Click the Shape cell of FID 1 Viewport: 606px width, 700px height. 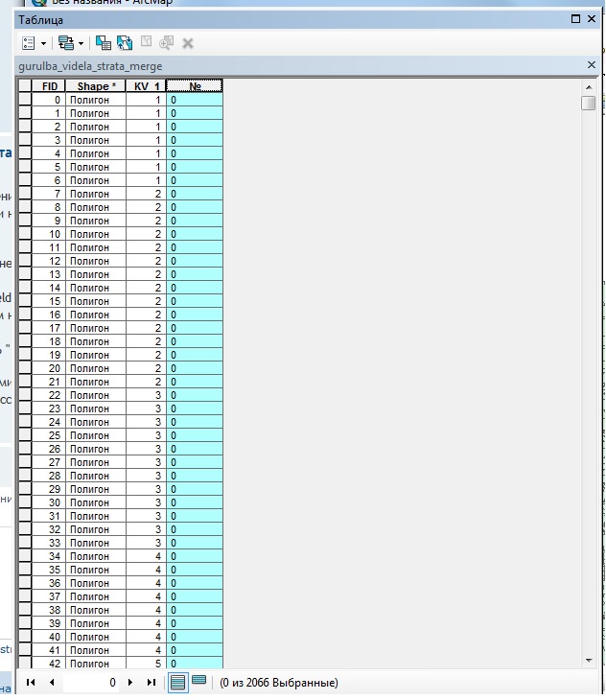coord(96,113)
